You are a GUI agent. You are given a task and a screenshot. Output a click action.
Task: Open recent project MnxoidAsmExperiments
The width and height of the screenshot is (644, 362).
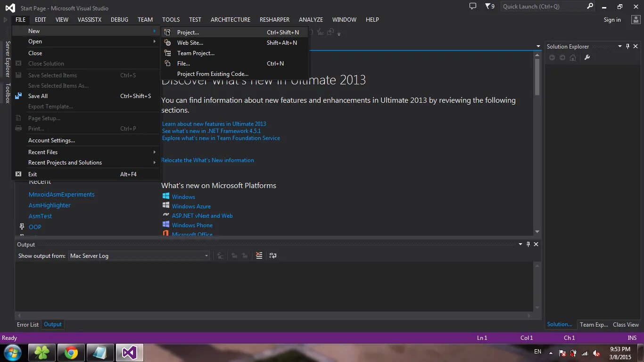point(62,194)
